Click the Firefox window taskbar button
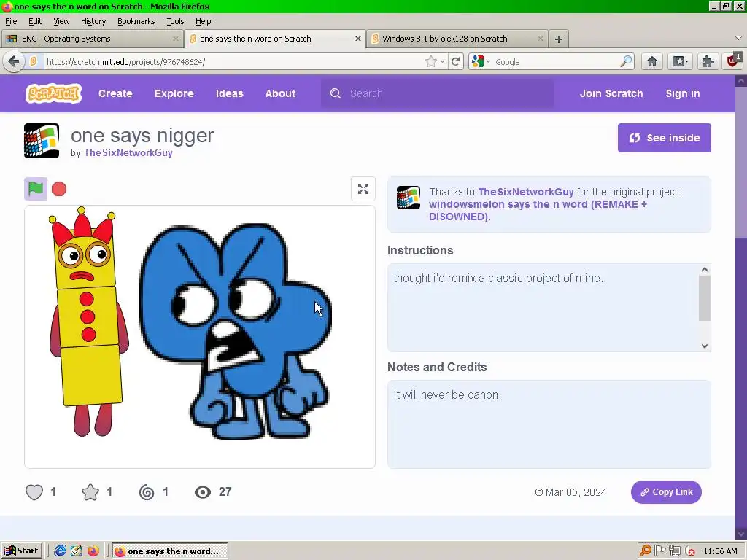This screenshot has width=747, height=560. [x=169, y=551]
